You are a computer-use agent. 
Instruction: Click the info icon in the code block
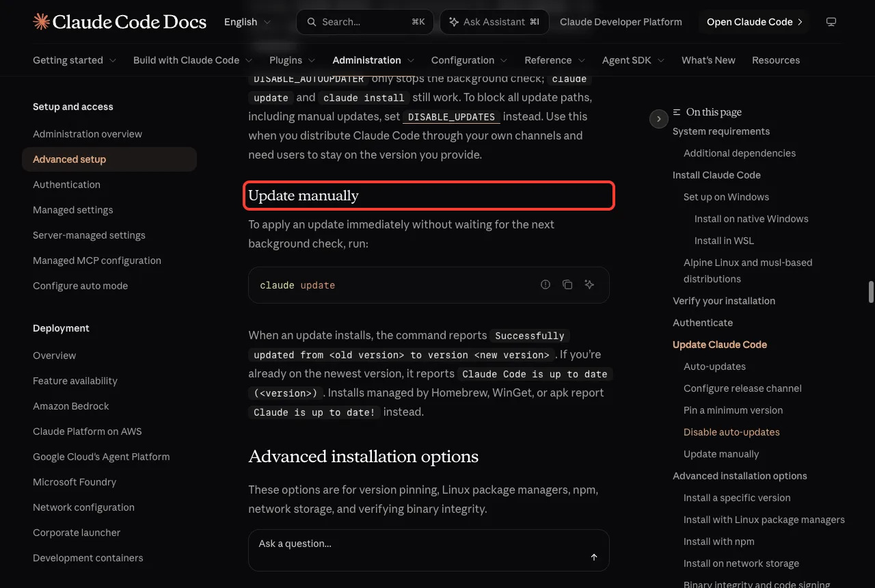(546, 284)
